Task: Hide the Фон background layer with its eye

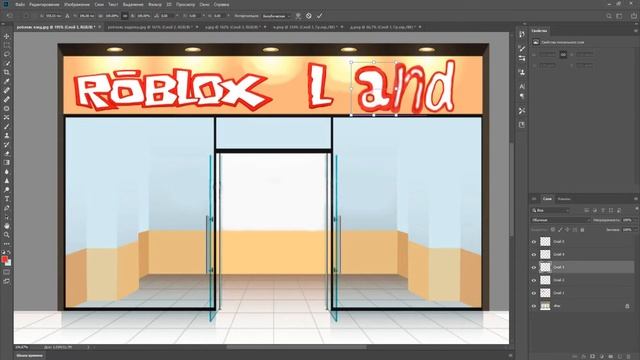Action: tap(533, 306)
